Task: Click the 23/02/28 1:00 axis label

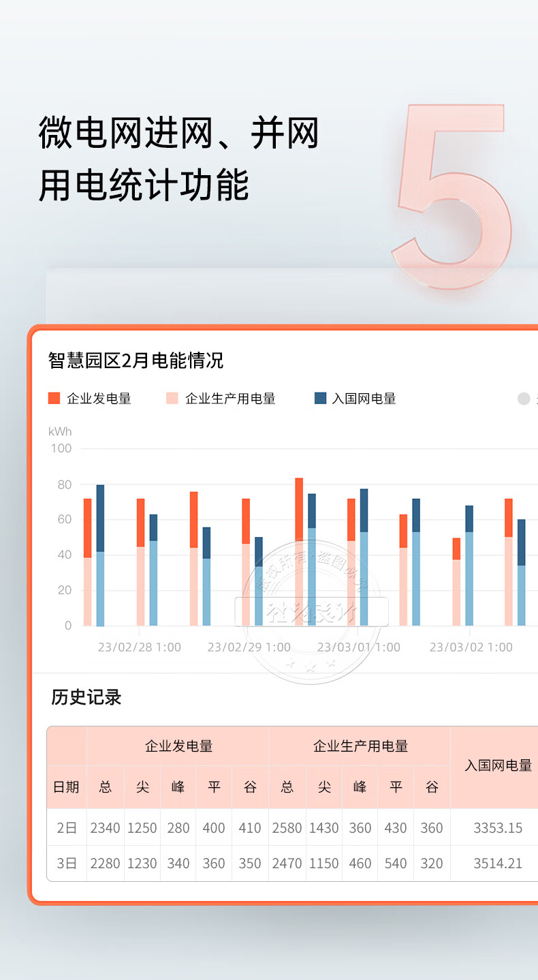Action: (x=140, y=647)
